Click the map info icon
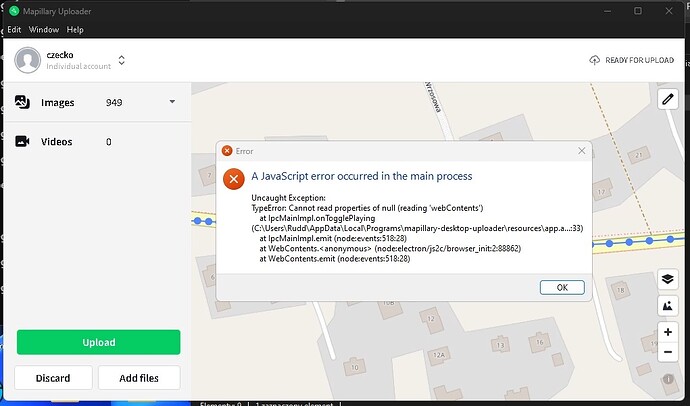Screen dimensions: 690x406 tap(668, 379)
